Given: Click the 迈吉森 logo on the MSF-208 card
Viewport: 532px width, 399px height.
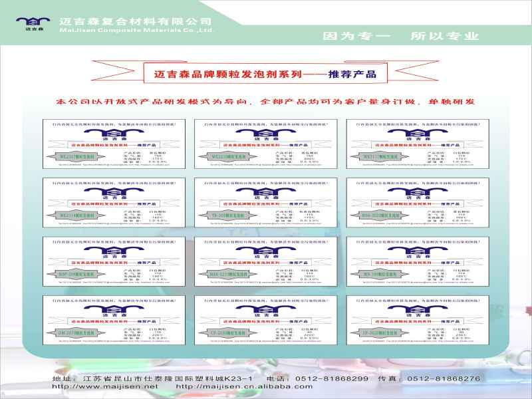Looking at the screenshot, I should point(114,252).
